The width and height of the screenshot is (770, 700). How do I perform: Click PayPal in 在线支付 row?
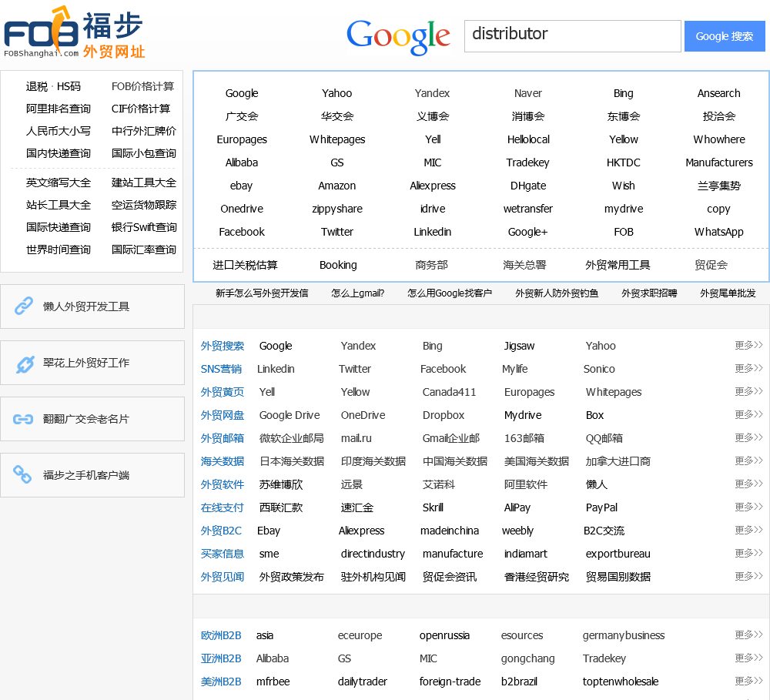click(x=601, y=507)
